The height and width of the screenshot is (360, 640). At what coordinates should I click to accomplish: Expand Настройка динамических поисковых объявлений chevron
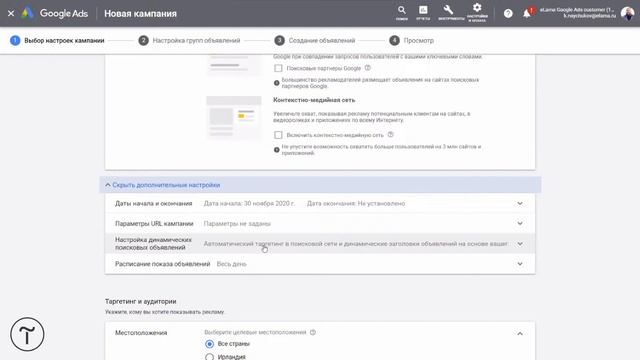pos(520,244)
